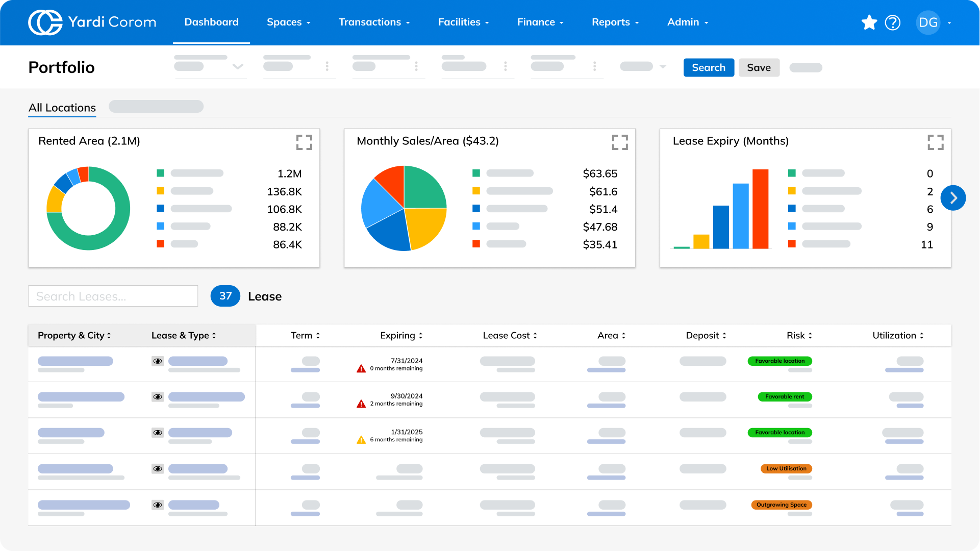
Task: Open the Reports menu
Action: pyautogui.click(x=615, y=22)
